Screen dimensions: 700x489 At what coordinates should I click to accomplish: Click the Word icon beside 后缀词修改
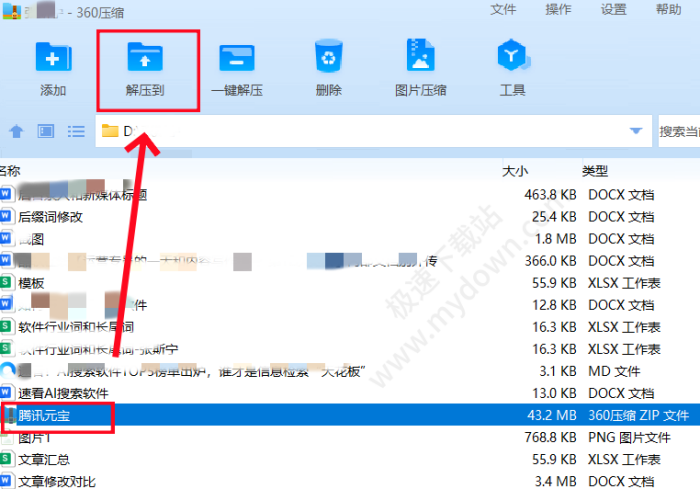pos(5,217)
